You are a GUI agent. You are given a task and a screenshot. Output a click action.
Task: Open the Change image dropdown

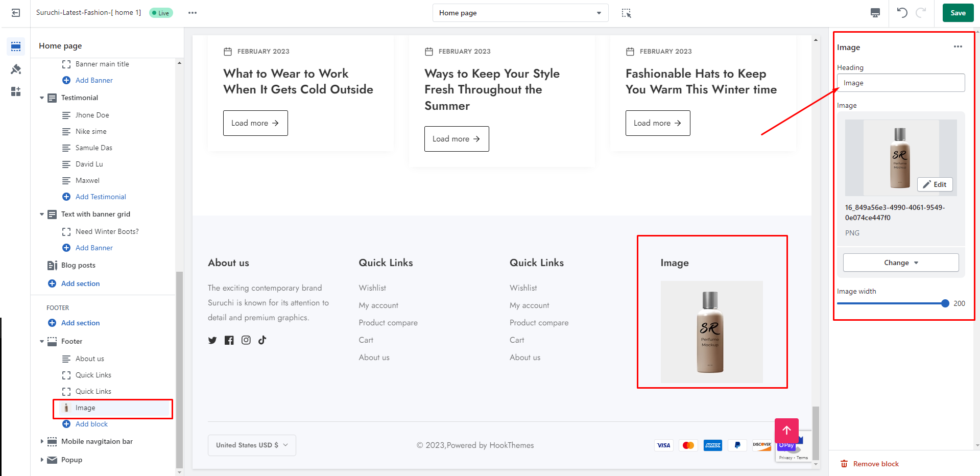pos(901,263)
